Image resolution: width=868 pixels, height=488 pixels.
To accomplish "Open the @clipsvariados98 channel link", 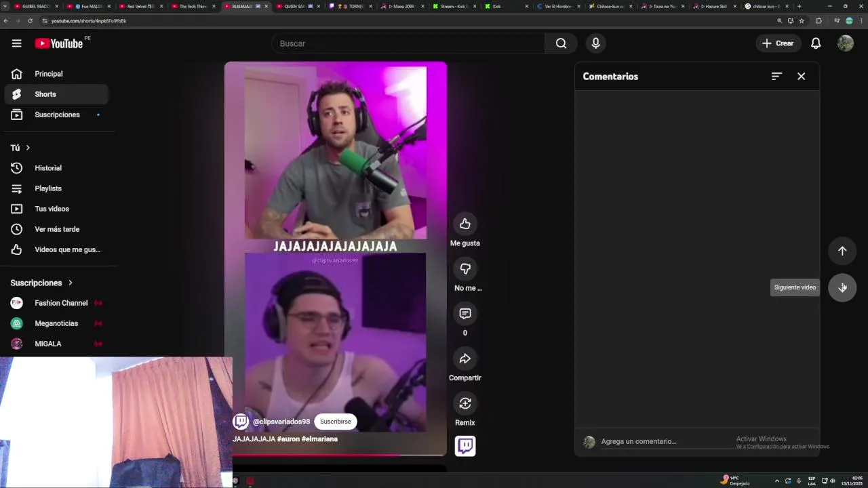I will 281,422.
